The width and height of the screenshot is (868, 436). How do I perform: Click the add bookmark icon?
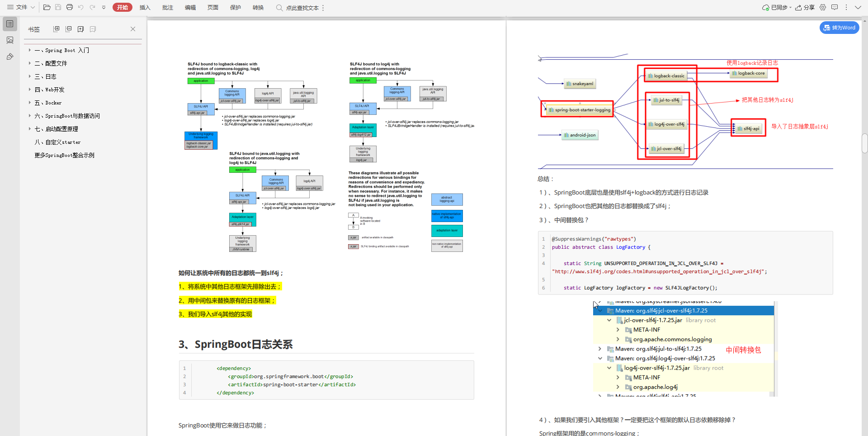pos(81,29)
